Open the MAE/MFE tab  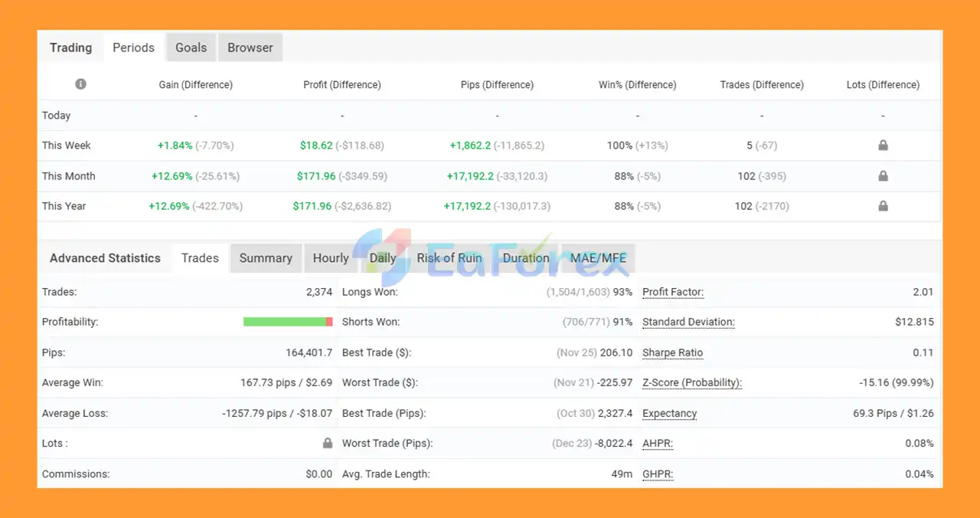(x=598, y=258)
